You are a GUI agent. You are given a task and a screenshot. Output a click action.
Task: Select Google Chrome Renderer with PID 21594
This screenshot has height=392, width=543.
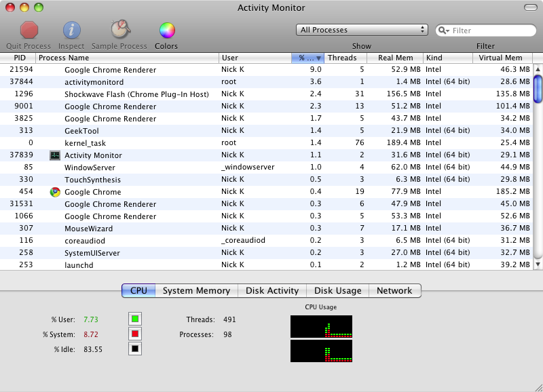(266, 70)
